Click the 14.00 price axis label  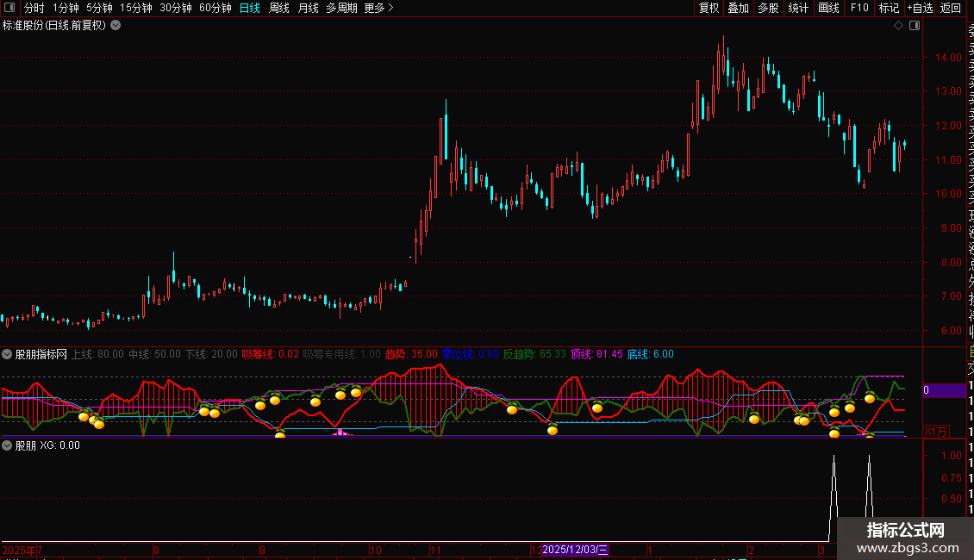click(x=948, y=57)
